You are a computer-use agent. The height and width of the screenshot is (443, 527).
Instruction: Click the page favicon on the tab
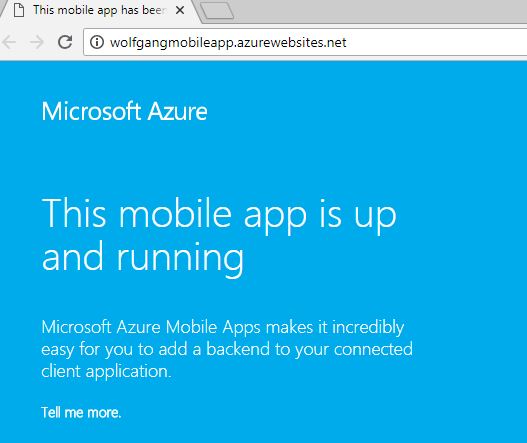point(19,10)
